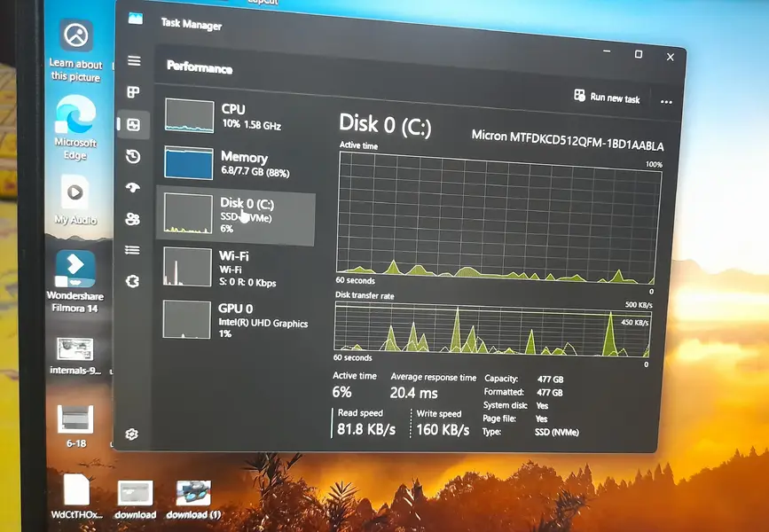Open the Details page icon

point(133,250)
